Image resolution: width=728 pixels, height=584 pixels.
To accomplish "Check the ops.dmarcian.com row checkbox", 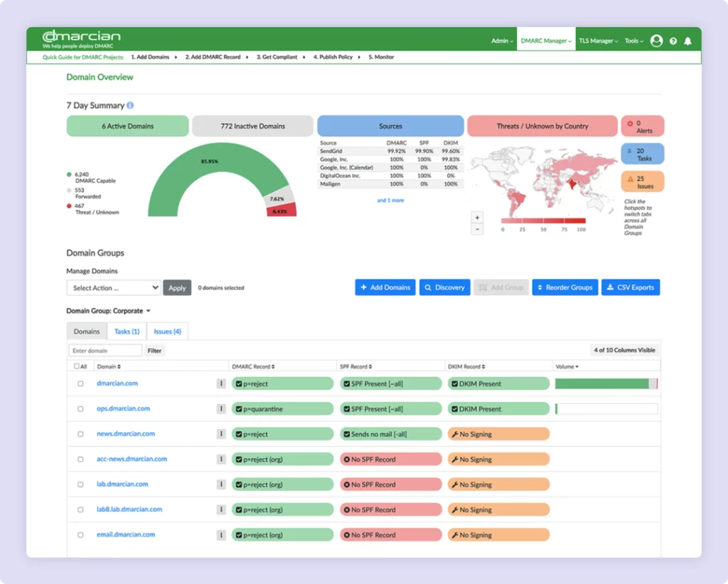I will [x=80, y=409].
